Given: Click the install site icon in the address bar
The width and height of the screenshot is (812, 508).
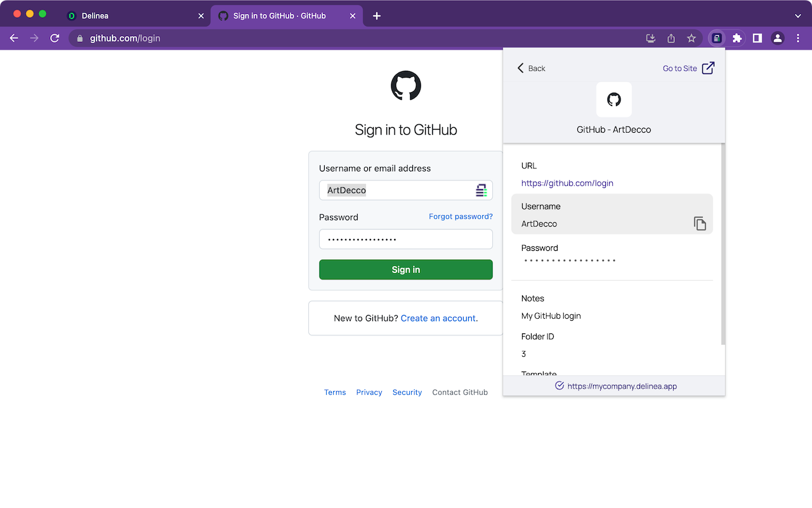Looking at the screenshot, I should [650, 38].
